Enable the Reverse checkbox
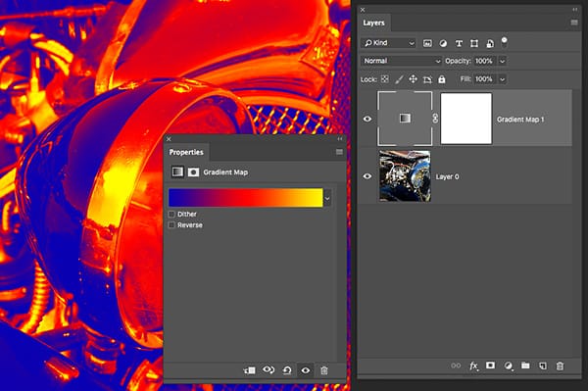The width and height of the screenshot is (588, 391). [171, 225]
